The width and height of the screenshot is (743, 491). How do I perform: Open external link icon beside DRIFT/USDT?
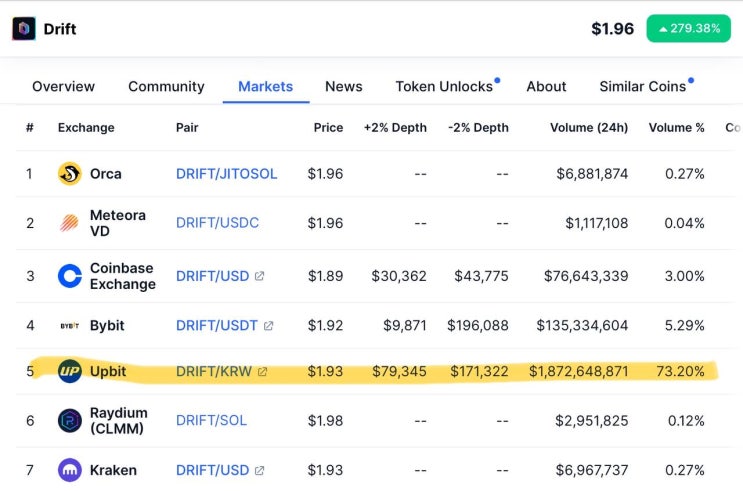tap(268, 326)
